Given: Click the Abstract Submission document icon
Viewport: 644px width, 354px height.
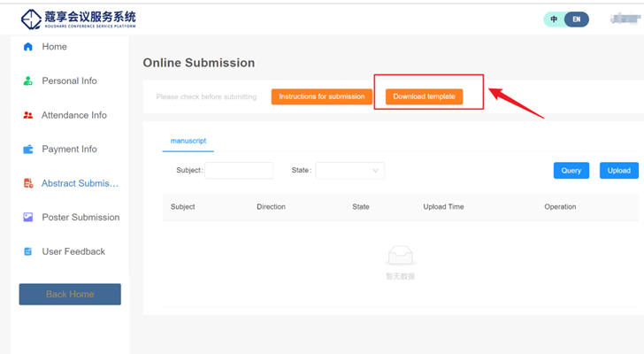Looking at the screenshot, I should point(28,184).
